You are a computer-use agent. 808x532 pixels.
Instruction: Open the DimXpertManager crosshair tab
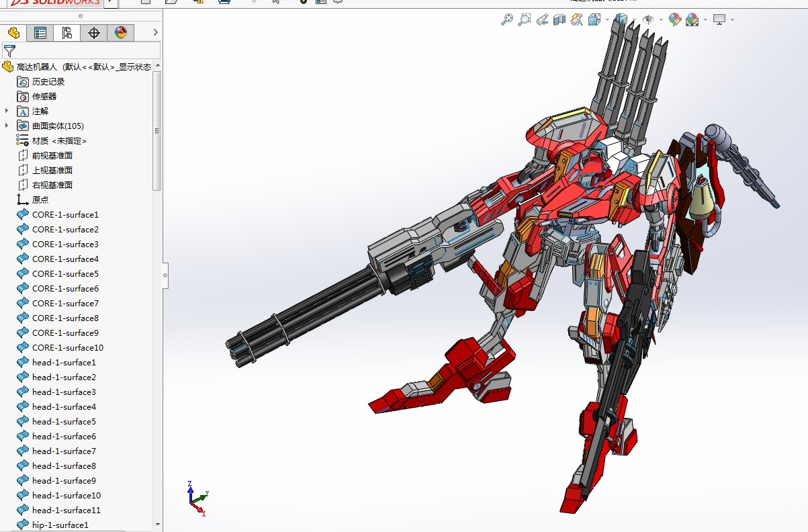(x=94, y=33)
